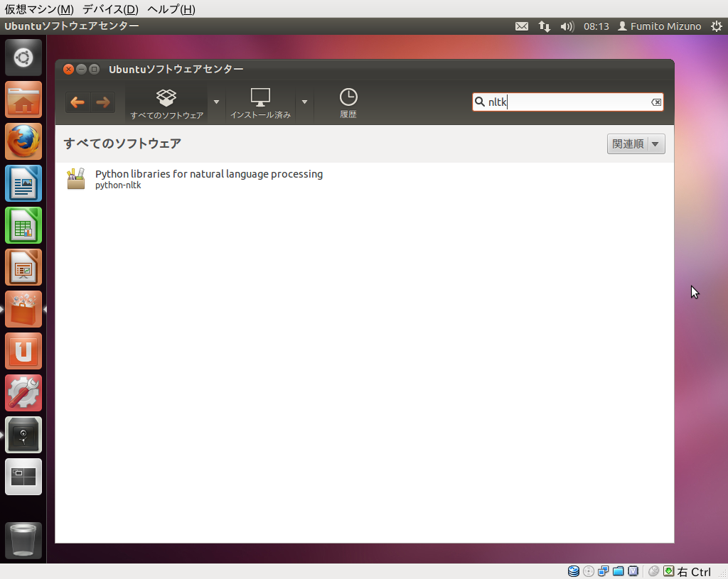
Task: Expand the dropdown arrow beside インストール済み
Action: click(x=304, y=102)
